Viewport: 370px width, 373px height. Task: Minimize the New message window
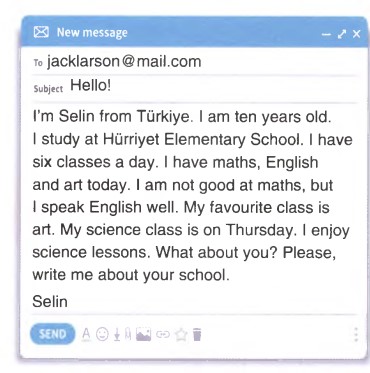[327, 34]
